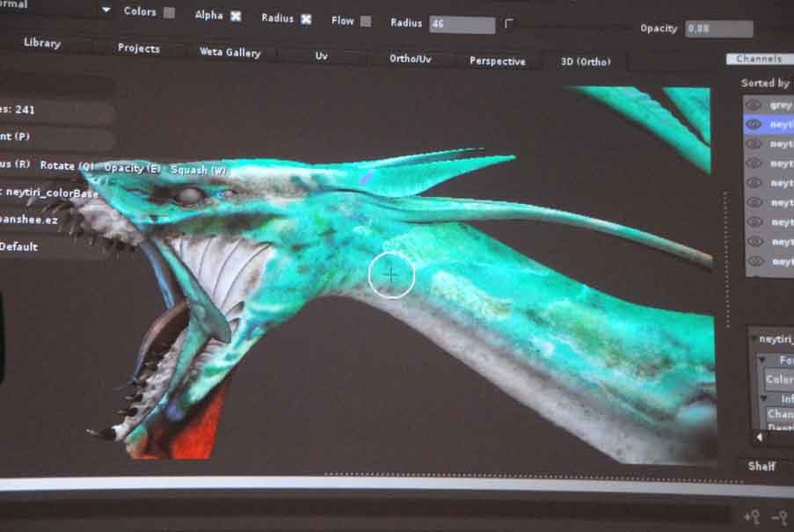Click the Paint (P) tool button
The image size is (794, 532).
[x=15, y=136]
